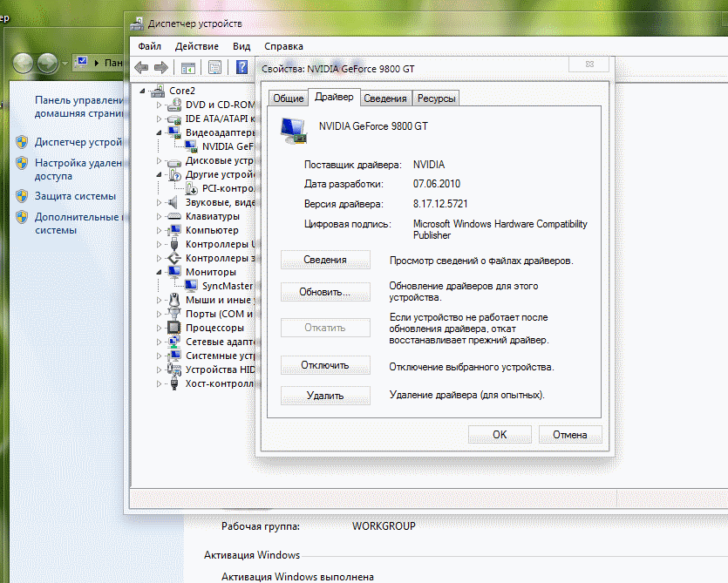Expand the Дисковые устройства node
This screenshot has width=728, height=583.
point(159,160)
